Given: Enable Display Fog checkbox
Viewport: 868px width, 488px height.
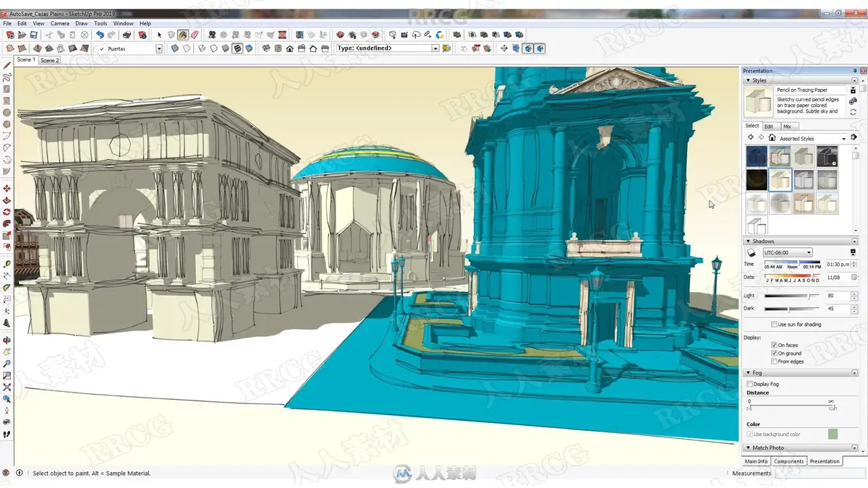Looking at the screenshot, I should [749, 384].
